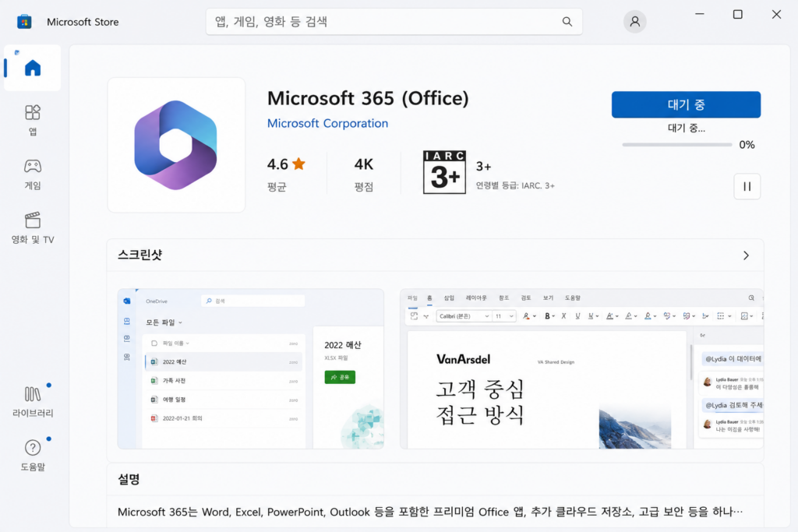The image size is (798, 532).
Task: Open the user account profile icon
Action: [634, 21]
